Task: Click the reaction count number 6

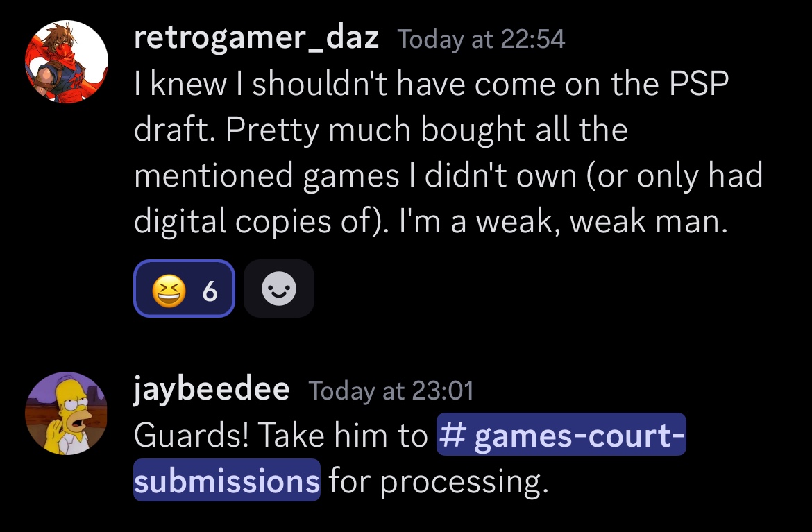Action: [209, 291]
